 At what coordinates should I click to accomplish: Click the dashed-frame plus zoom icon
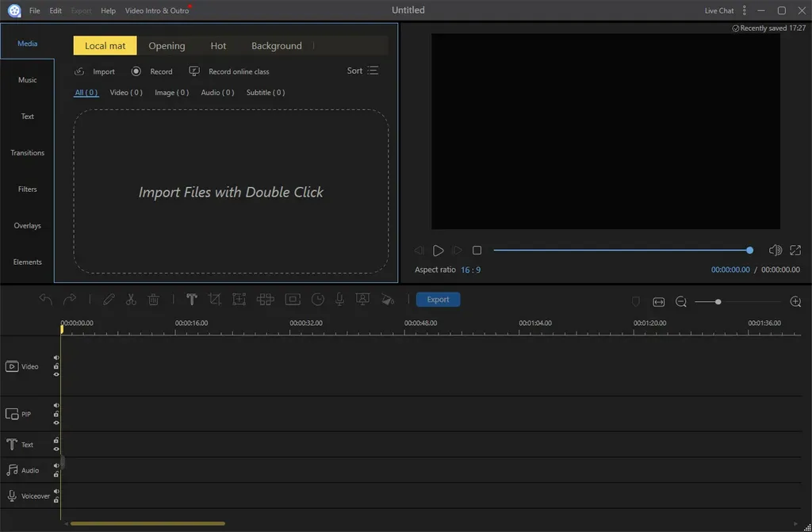pyautogui.click(x=239, y=300)
